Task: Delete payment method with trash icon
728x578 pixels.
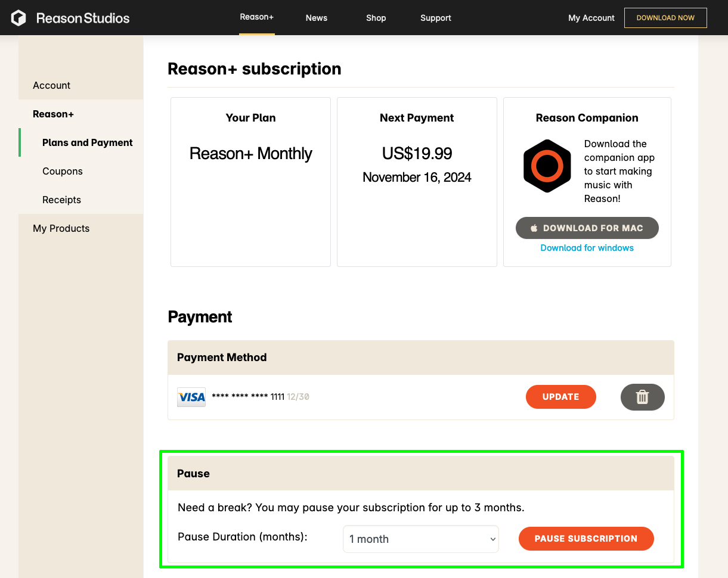Action: click(x=642, y=397)
